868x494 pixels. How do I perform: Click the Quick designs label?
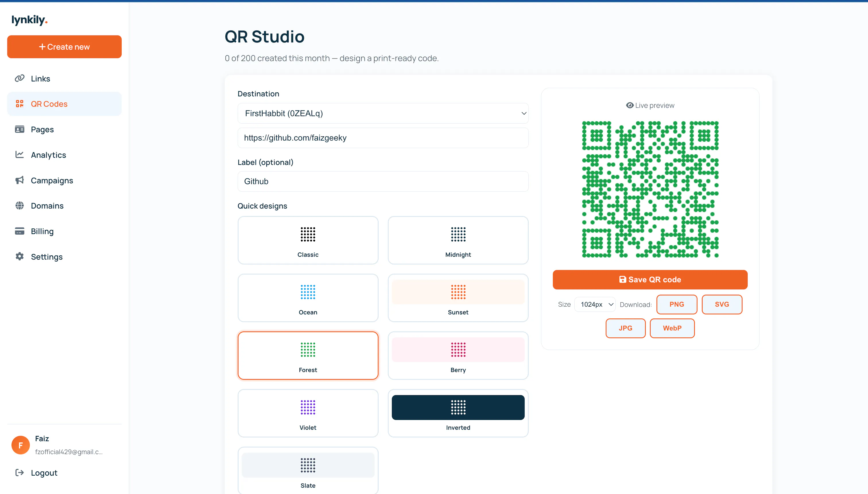[x=262, y=206]
